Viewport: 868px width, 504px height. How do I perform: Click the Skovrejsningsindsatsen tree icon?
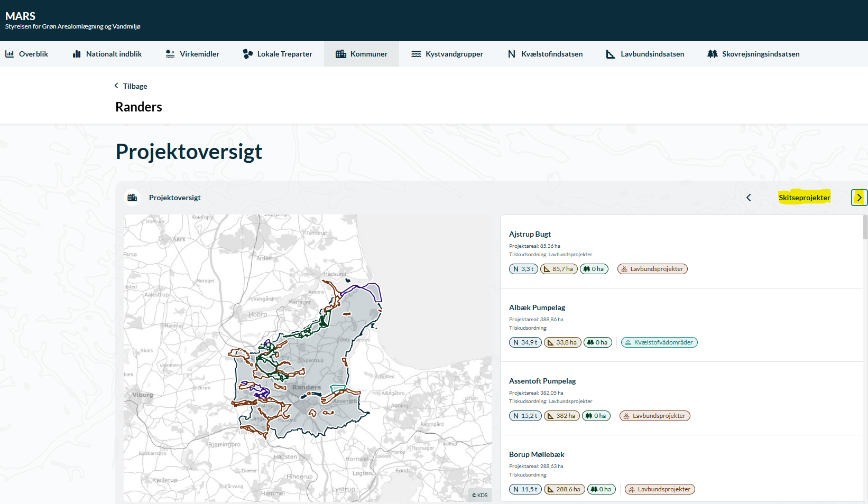tap(712, 54)
